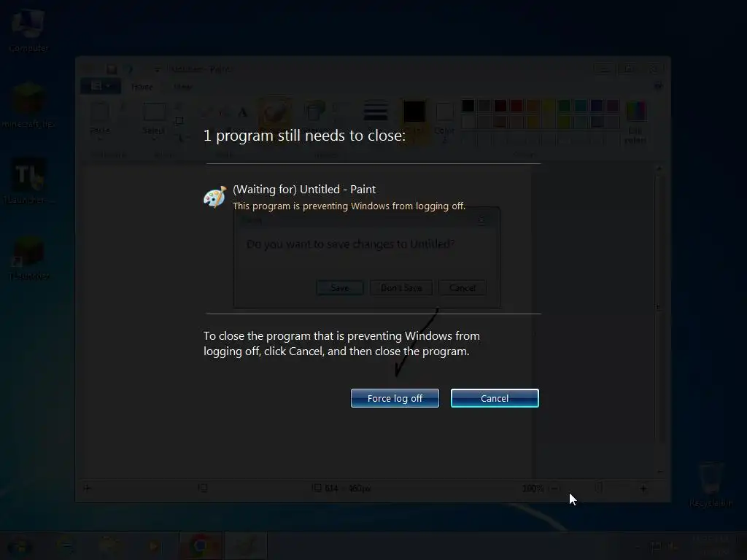Open the Paint file menu button
This screenshot has width=747, height=560.
point(101,86)
